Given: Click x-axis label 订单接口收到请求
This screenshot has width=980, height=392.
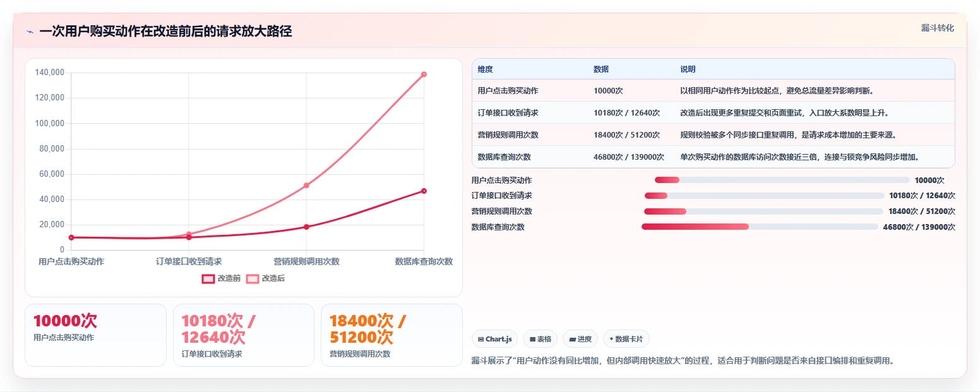Looking at the screenshot, I should pos(189,261).
